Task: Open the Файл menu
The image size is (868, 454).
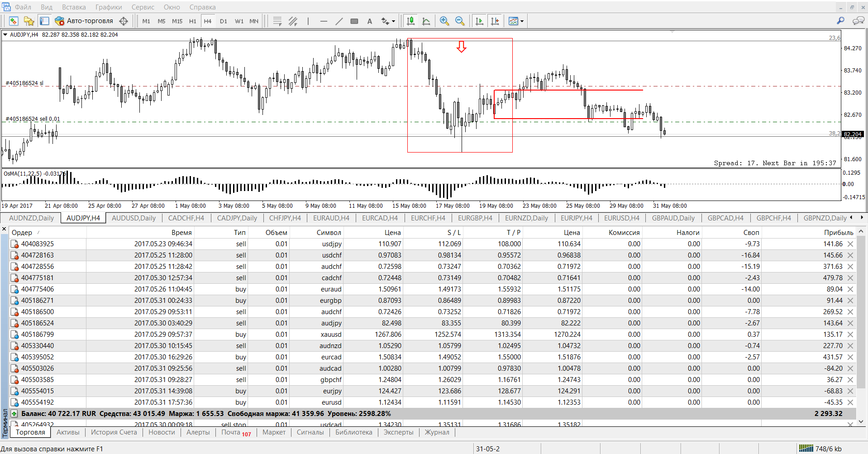Action: click(23, 7)
